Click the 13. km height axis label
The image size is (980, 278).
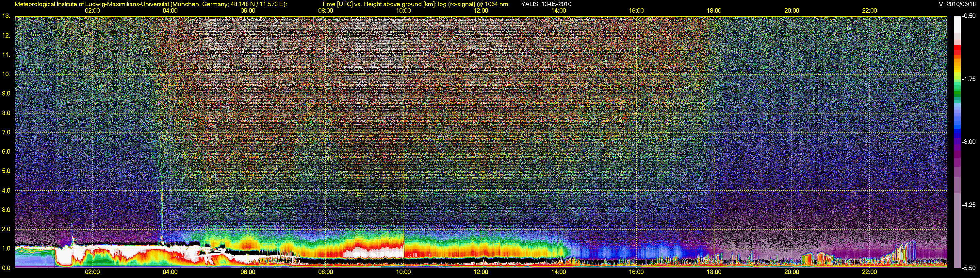coord(6,16)
